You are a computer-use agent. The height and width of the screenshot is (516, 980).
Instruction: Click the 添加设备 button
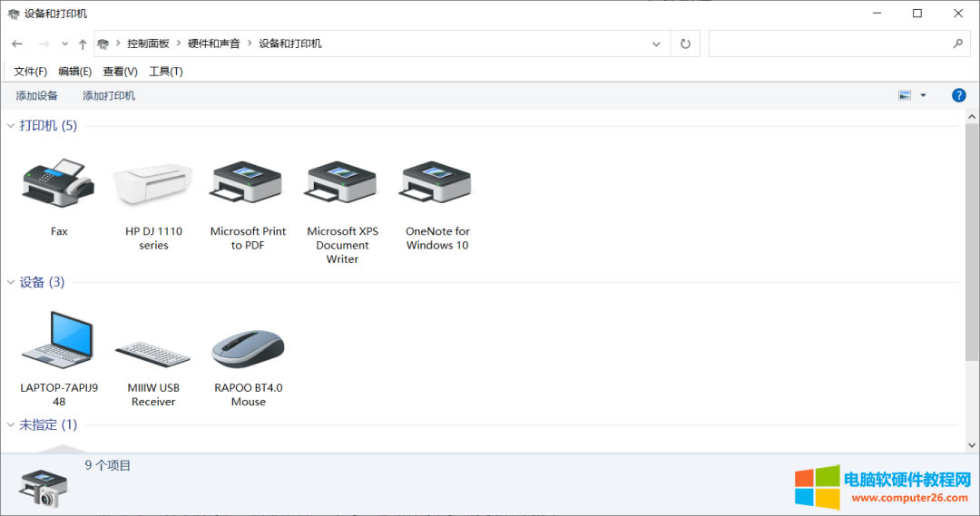tap(37, 95)
